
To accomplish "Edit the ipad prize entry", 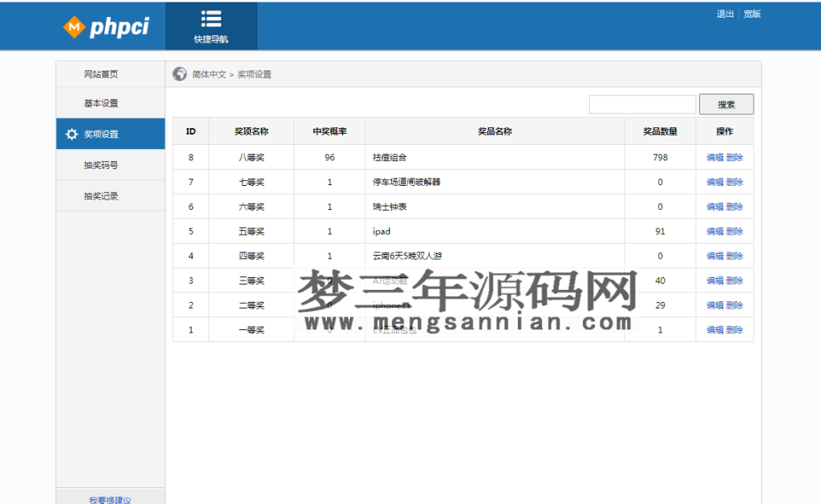I will (716, 231).
